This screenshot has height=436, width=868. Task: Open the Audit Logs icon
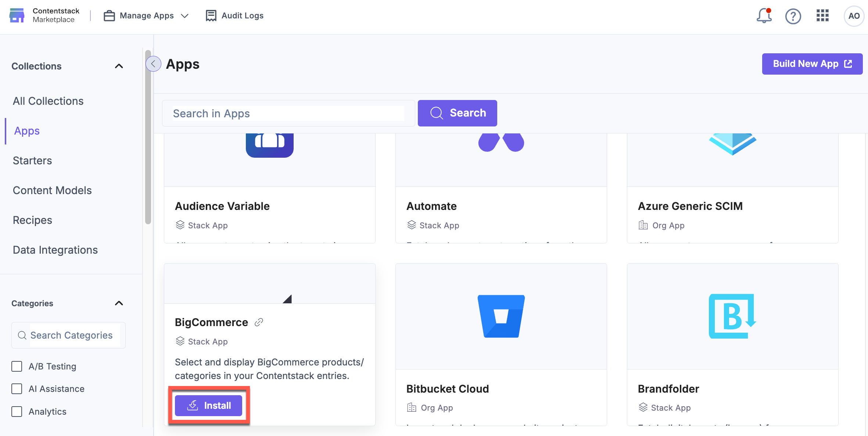(x=211, y=16)
